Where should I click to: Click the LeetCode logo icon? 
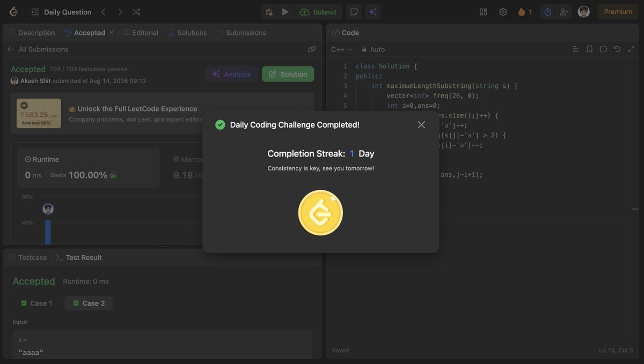coord(13,12)
